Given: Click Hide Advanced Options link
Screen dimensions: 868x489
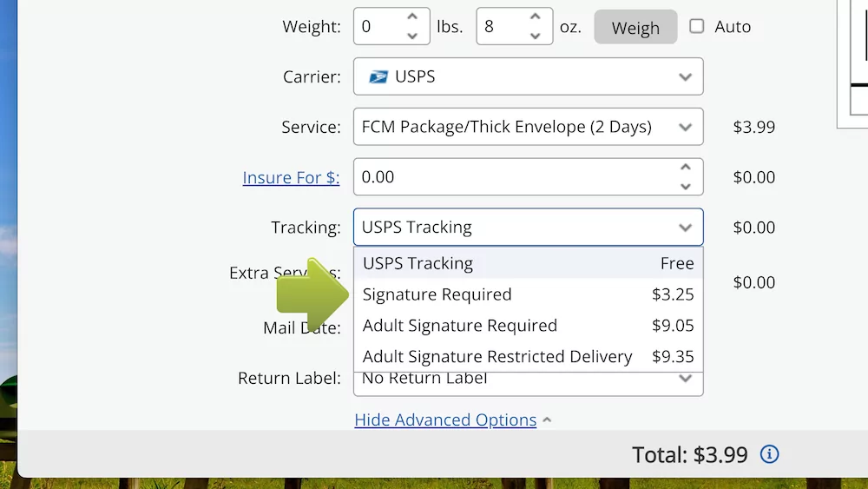Looking at the screenshot, I should click(445, 420).
